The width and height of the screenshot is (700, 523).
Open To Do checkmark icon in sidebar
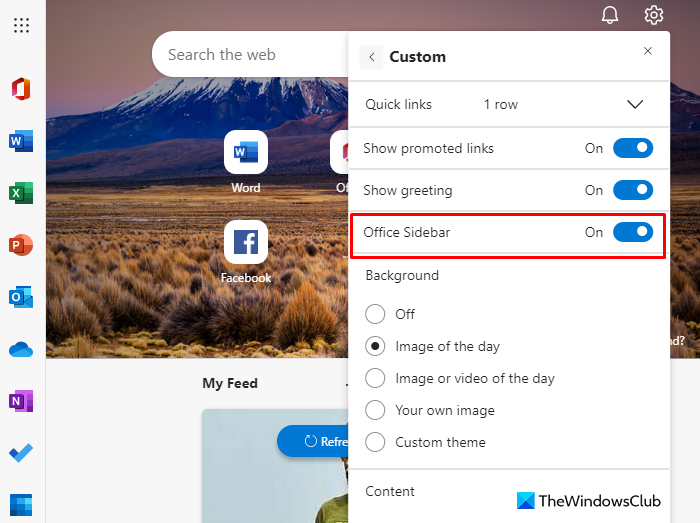(21, 453)
